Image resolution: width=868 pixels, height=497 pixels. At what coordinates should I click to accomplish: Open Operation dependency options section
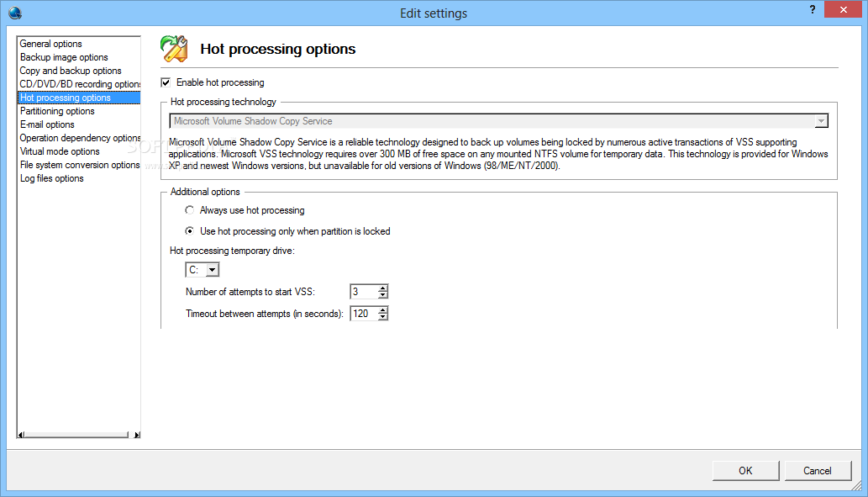coord(79,138)
